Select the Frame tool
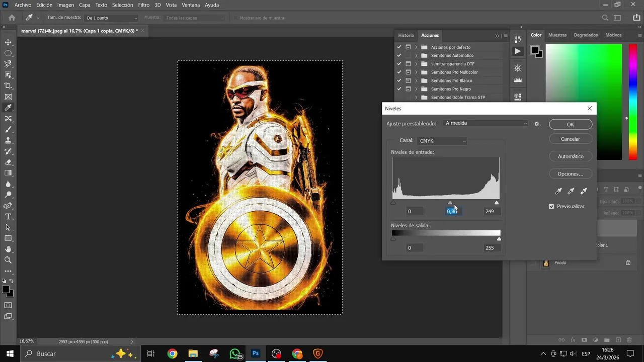The image size is (644, 362). point(8,97)
